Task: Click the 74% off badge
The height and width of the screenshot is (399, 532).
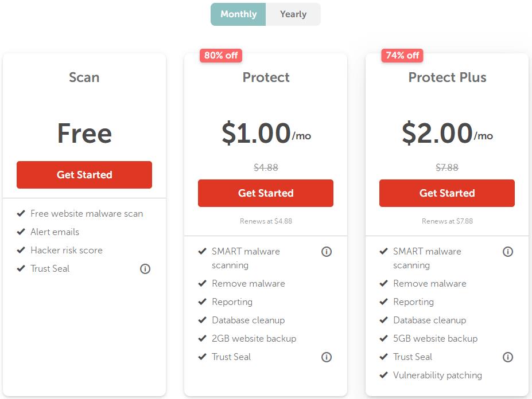Action: point(402,56)
